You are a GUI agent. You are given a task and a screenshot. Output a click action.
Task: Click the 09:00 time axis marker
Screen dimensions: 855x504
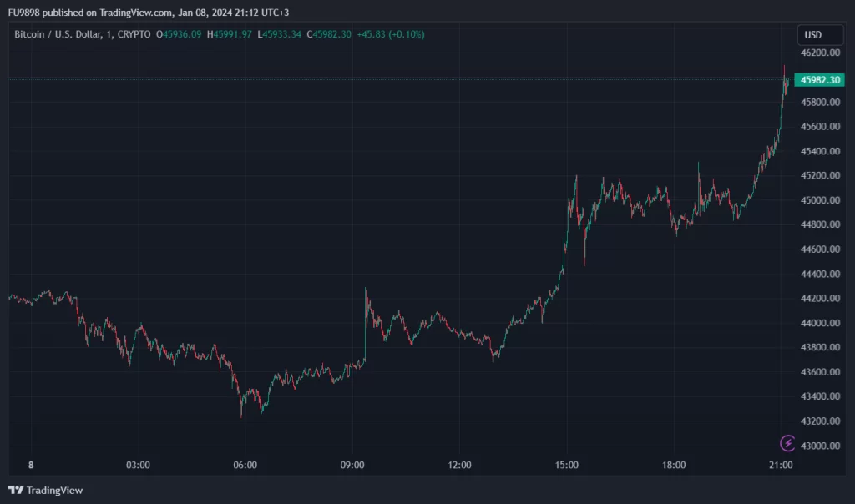click(x=352, y=465)
